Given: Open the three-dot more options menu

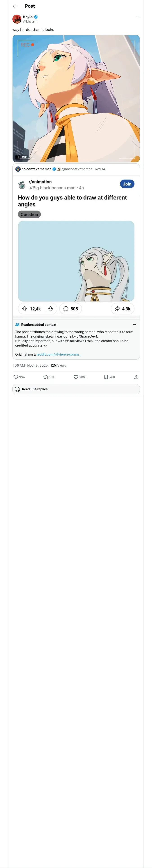Looking at the screenshot, I should pos(138,17).
